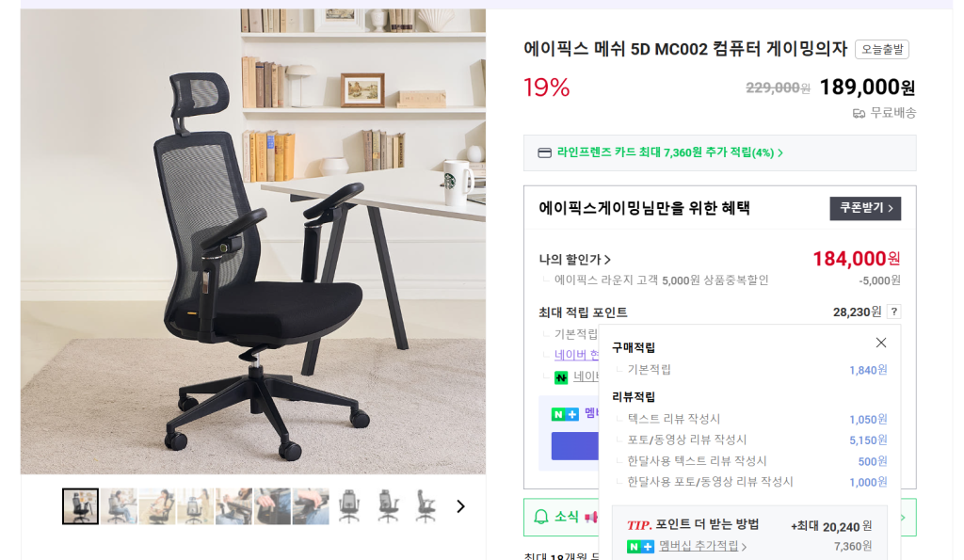Click the green N Pay icon
Screen dimensions: 964x560
point(561,377)
